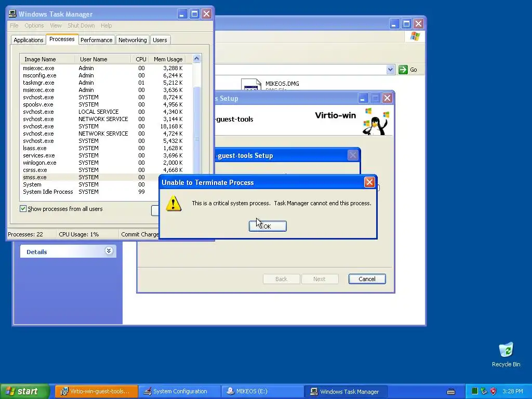Open the Performance tab in Task Manager
532x399 pixels.
(96, 40)
